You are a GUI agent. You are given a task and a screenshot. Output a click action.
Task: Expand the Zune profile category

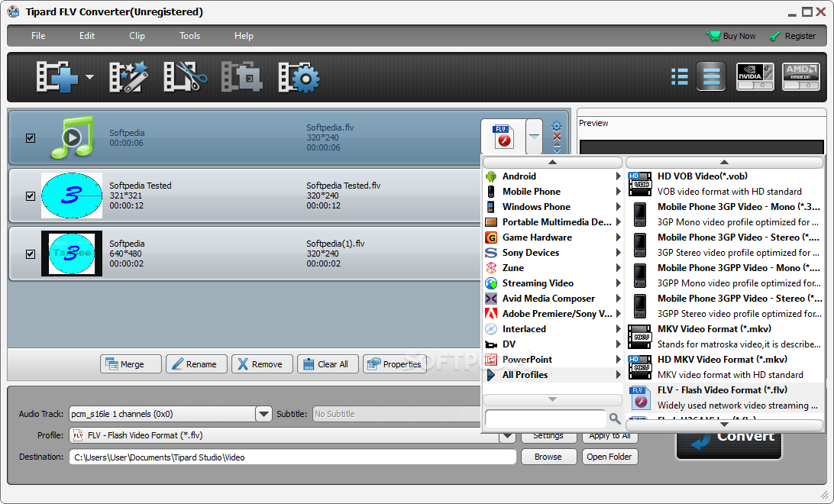coord(553,268)
